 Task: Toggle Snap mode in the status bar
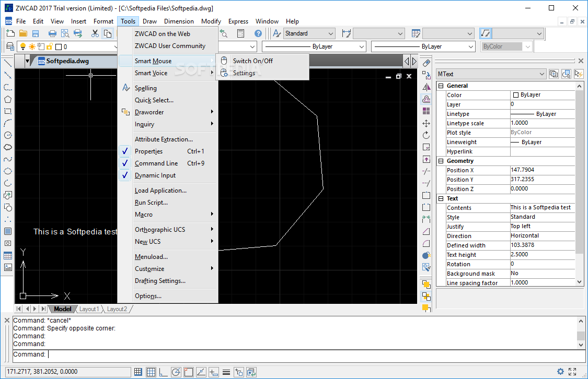(x=138, y=372)
